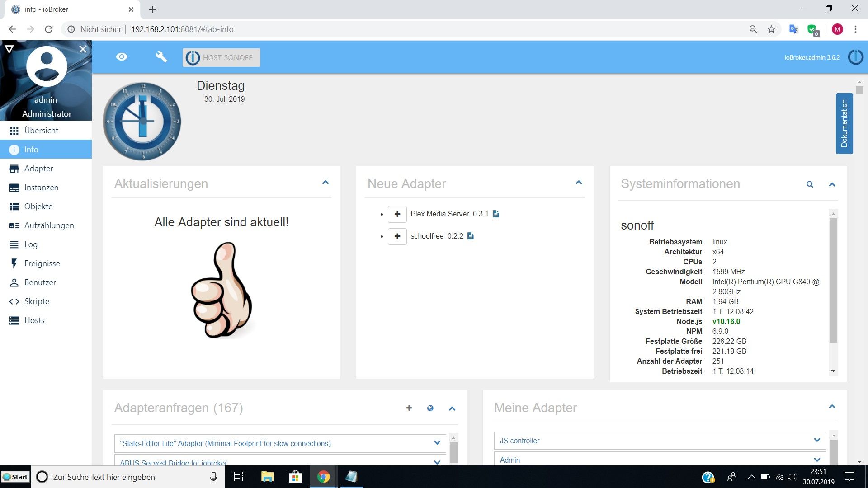Click the globe icon in Adapteranfragen
The height and width of the screenshot is (488, 868).
click(x=430, y=408)
